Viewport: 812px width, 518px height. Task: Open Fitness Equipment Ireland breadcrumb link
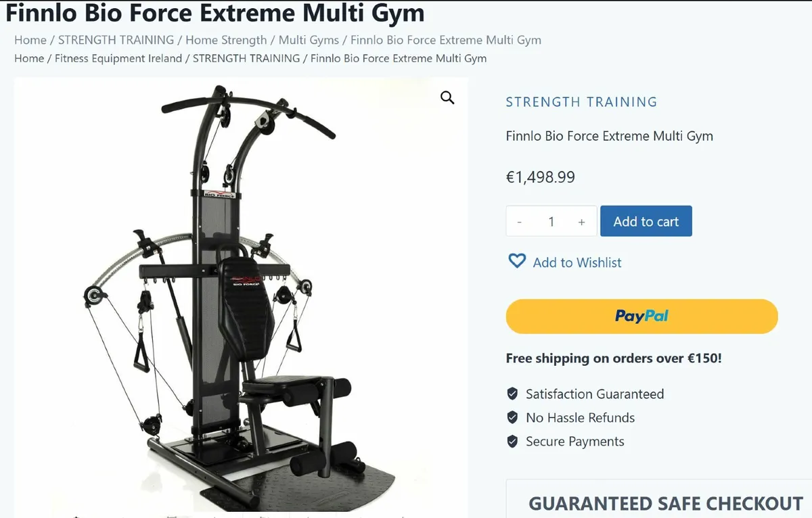(x=118, y=58)
